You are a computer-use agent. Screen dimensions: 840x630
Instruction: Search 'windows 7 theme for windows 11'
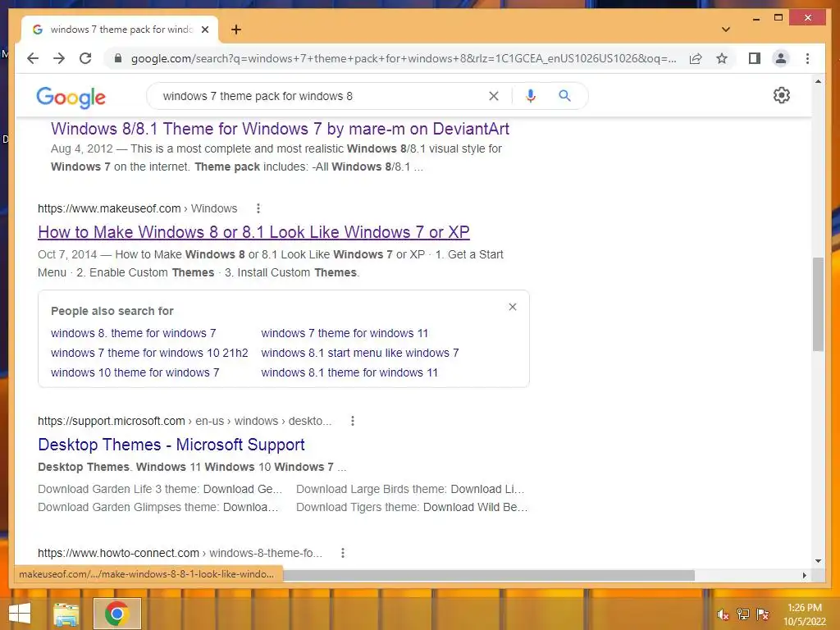point(345,333)
